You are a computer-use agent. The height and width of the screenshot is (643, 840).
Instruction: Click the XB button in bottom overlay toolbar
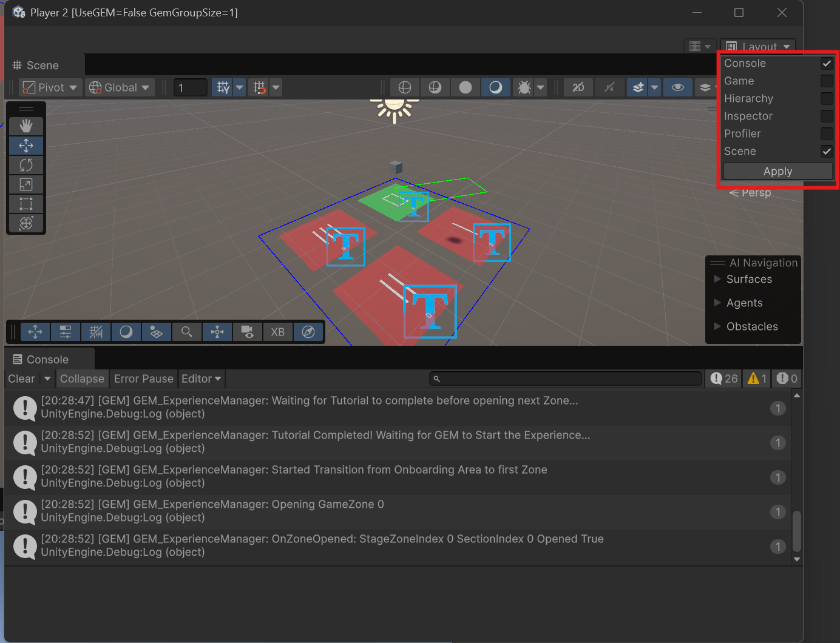point(277,332)
